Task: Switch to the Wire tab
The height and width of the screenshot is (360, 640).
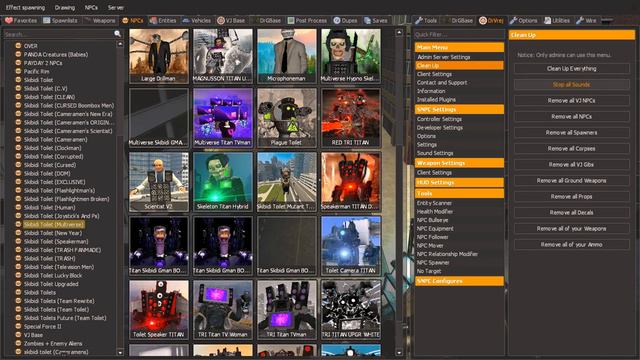Action: [587, 20]
